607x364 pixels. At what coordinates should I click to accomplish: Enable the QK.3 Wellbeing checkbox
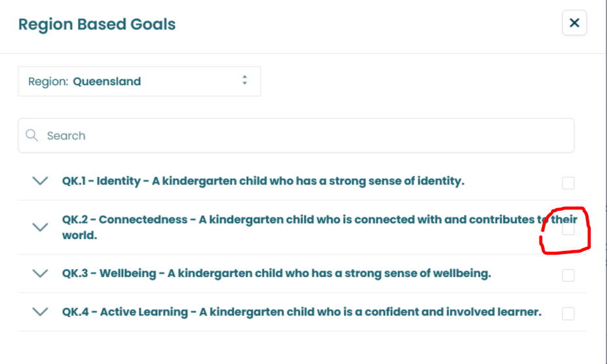click(x=568, y=276)
